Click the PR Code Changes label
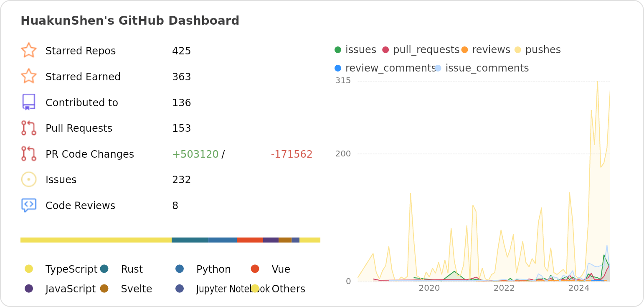The width and height of the screenshot is (644, 307). 90,154
